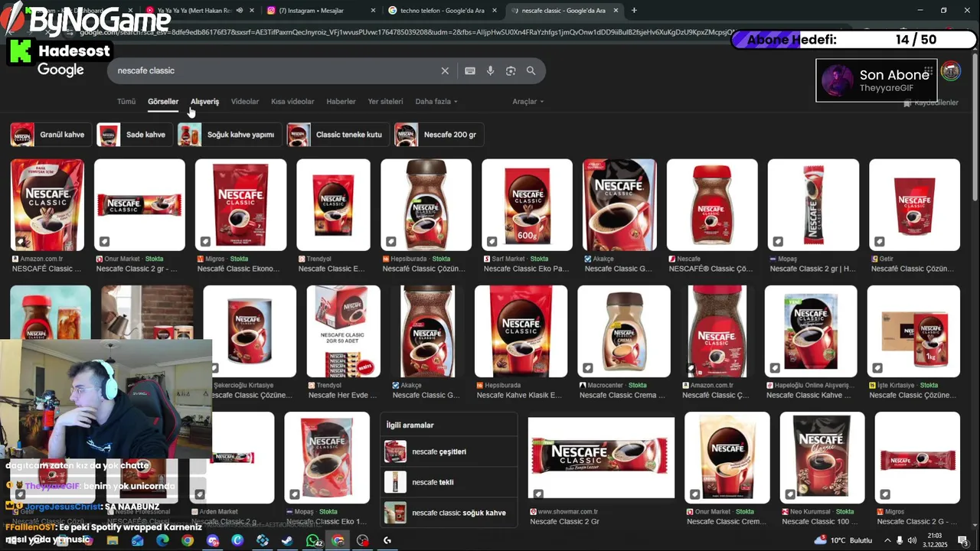Screen dimensions: 980x551
Task: Switch to the Tümü tab
Action: pyautogui.click(x=126, y=101)
